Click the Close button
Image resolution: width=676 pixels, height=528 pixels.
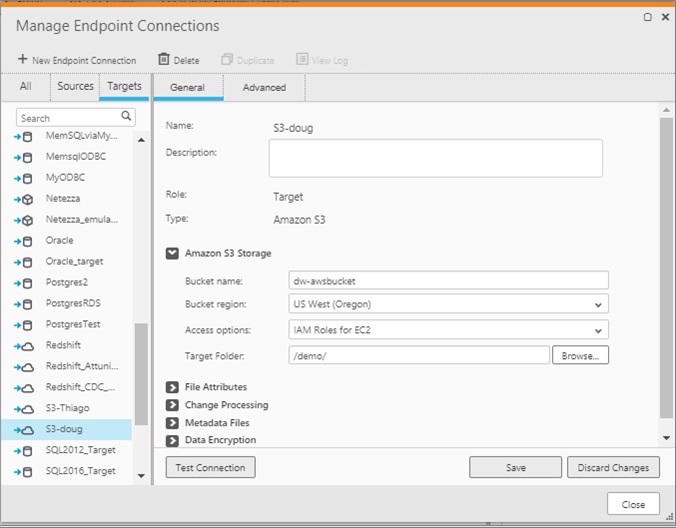pyautogui.click(x=633, y=504)
